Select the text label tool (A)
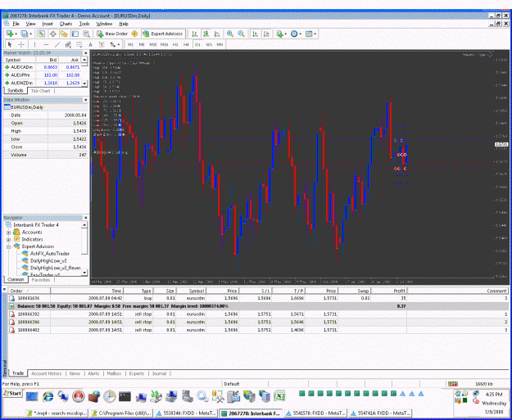Image resolution: width=512 pixels, height=420 pixels. 90,44
